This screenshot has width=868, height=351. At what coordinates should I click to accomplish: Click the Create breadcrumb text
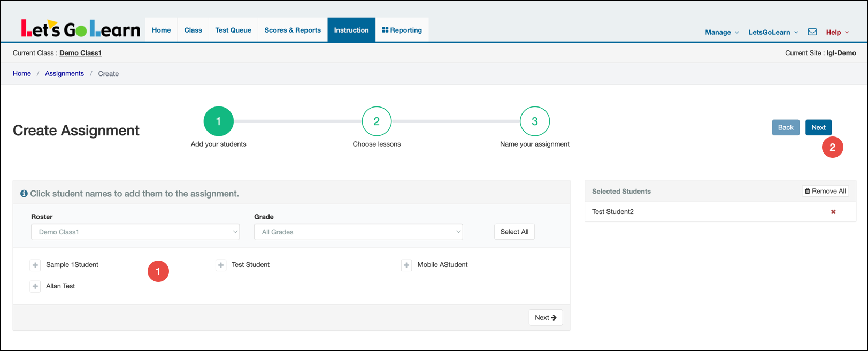pos(109,74)
